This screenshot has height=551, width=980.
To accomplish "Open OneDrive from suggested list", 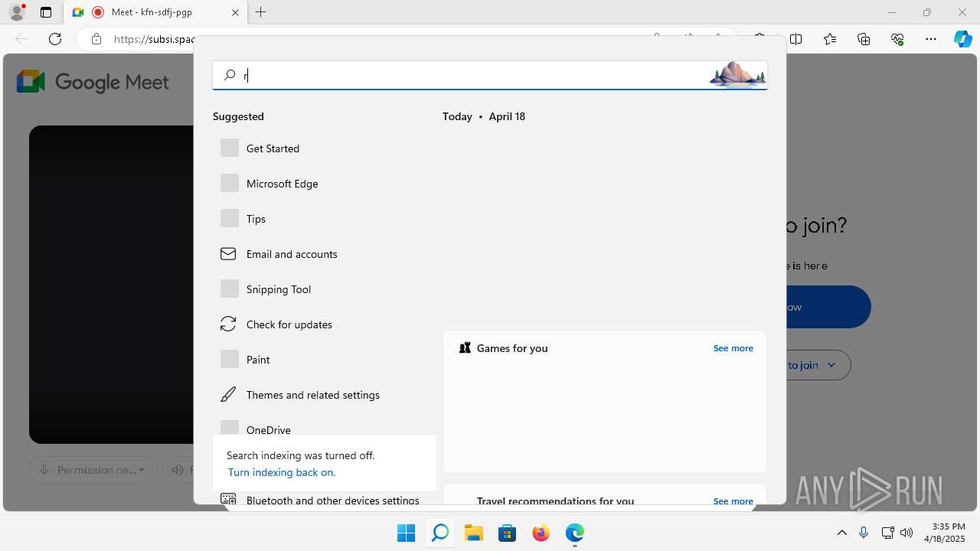I will [325, 429].
